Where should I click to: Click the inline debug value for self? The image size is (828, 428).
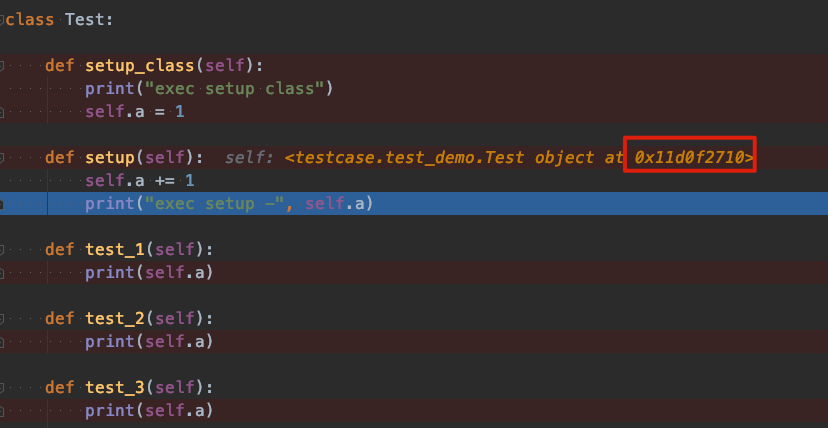pyautogui.click(x=490, y=157)
